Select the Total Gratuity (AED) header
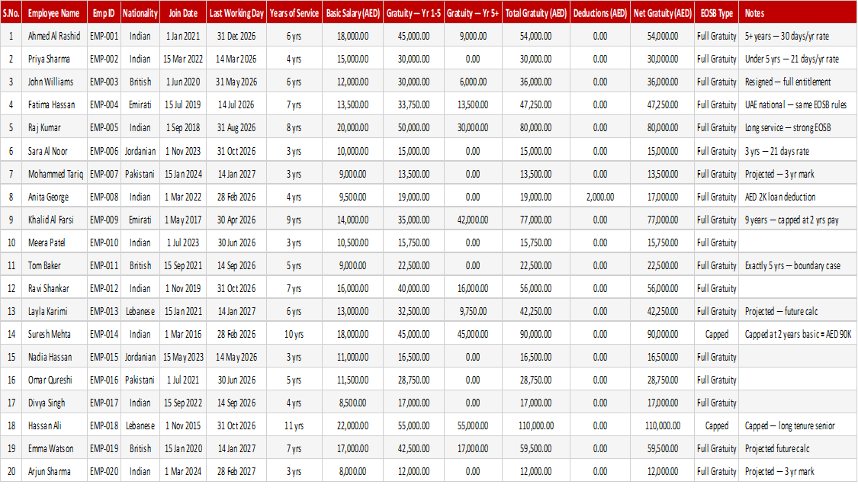This screenshot has width=858, height=504. [535, 13]
